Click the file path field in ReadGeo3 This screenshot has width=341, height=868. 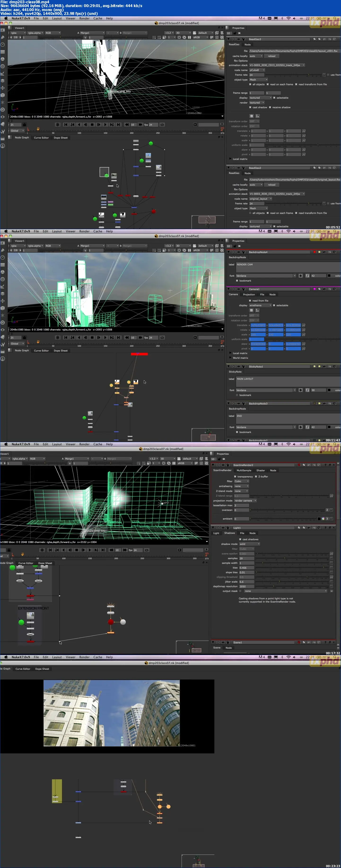click(x=294, y=51)
